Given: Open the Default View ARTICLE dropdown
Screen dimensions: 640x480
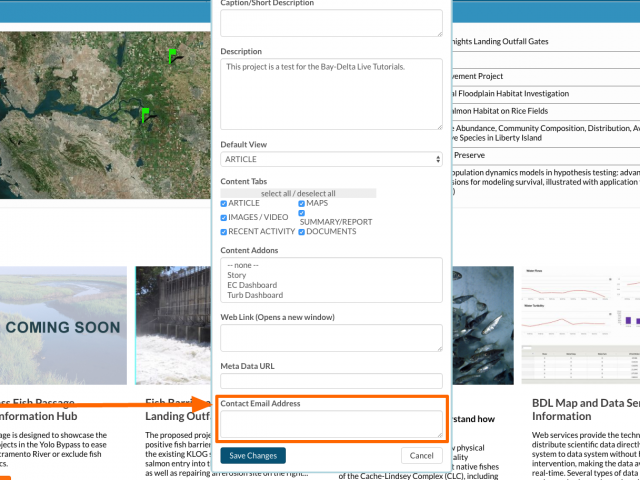Looking at the screenshot, I should (x=331, y=159).
